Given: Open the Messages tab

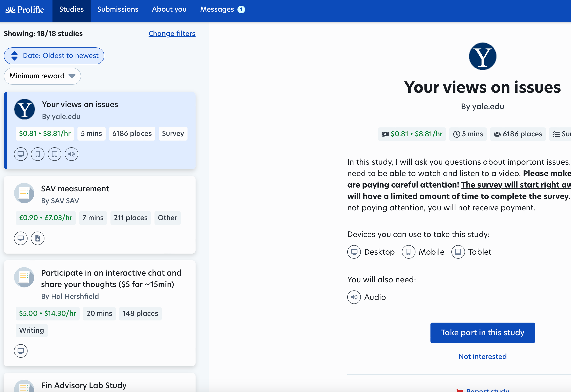Looking at the screenshot, I should 217,9.
